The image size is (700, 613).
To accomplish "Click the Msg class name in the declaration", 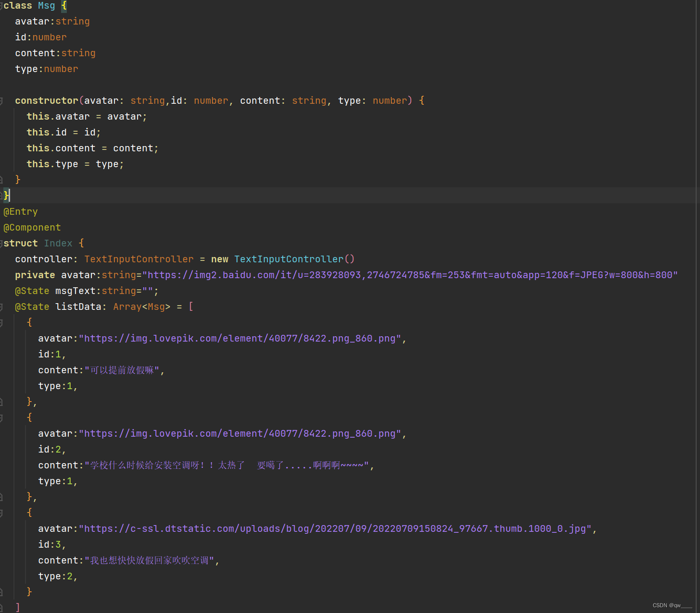I will point(47,6).
